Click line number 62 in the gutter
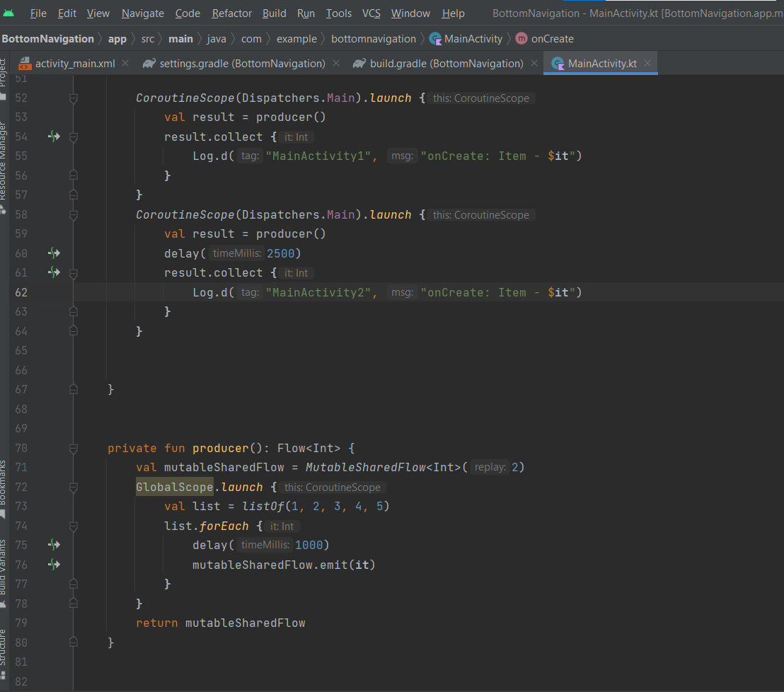This screenshot has width=784, height=692. pyautogui.click(x=21, y=292)
